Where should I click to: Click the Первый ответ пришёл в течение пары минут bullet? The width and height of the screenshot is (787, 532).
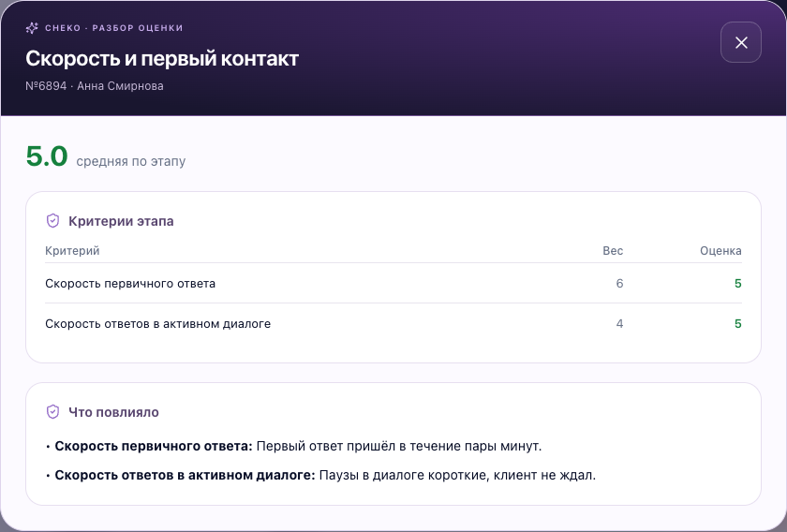tap(294, 446)
